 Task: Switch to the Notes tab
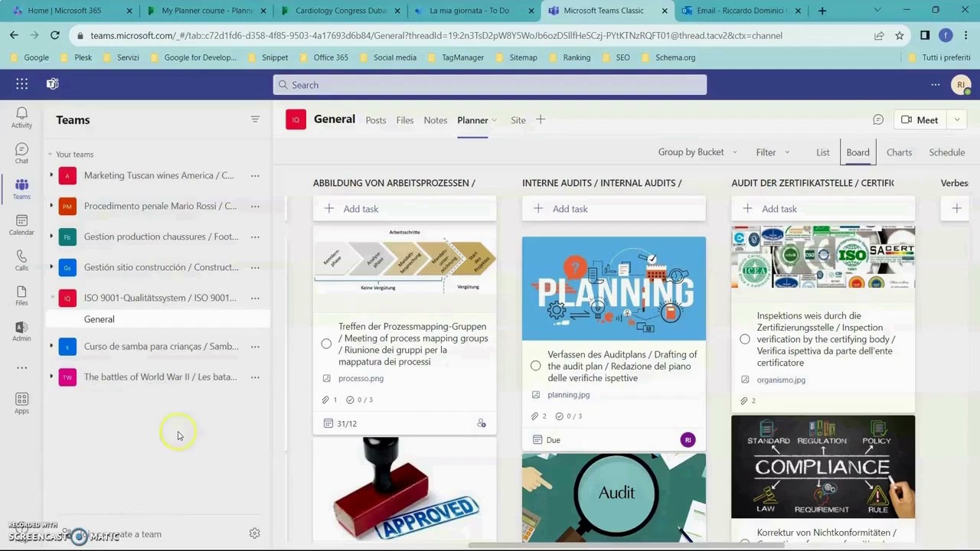[436, 120]
